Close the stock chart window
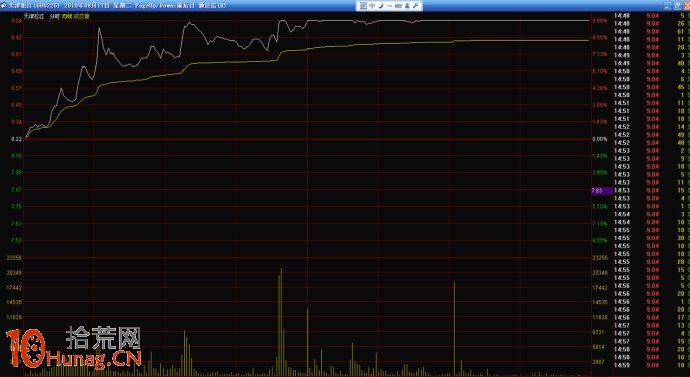The width and height of the screenshot is (690, 377). pyautogui.click(x=686, y=5)
